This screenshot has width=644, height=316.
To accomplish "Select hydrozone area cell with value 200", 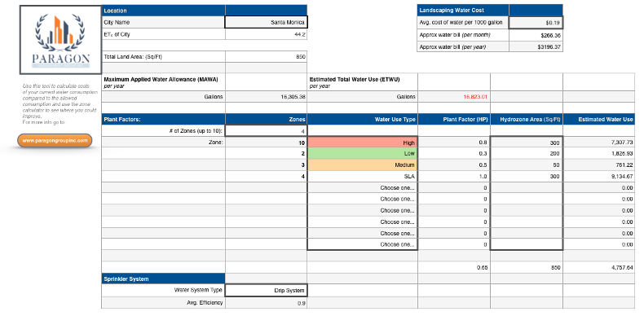I will (x=527, y=153).
